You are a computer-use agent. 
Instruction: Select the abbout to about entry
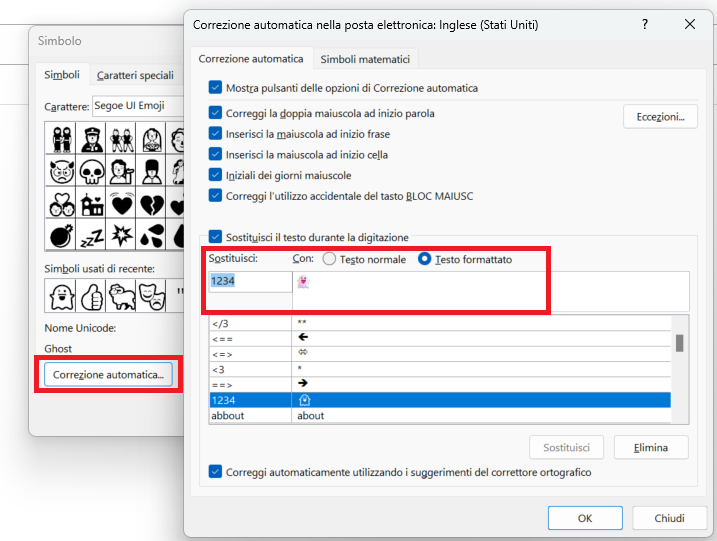point(440,415)
